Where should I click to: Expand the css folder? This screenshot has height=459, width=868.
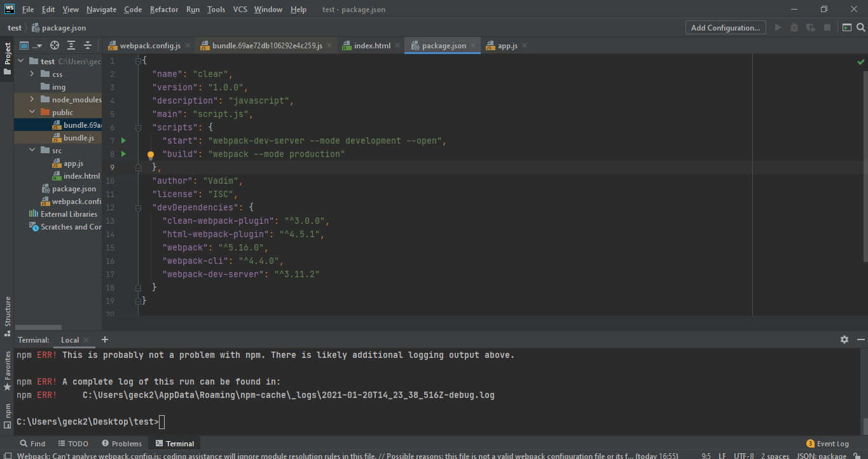pyautogui.click(x=32, y=74)
